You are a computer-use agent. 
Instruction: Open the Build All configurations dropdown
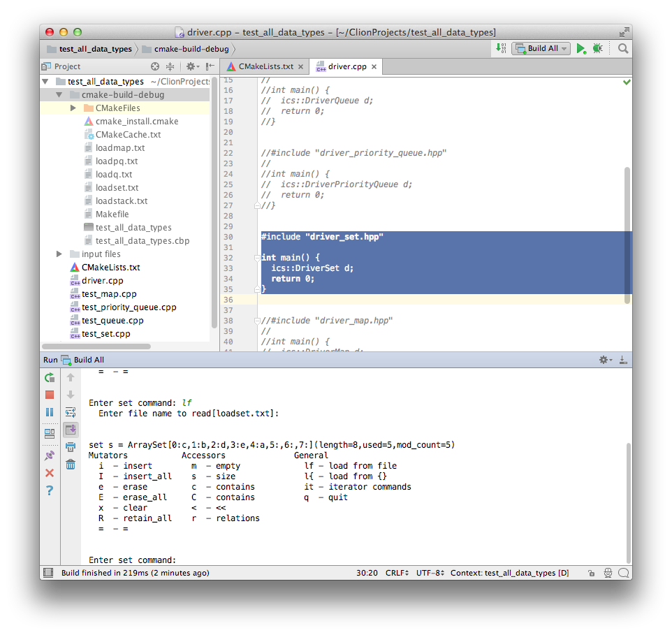(x=564, y=48)
